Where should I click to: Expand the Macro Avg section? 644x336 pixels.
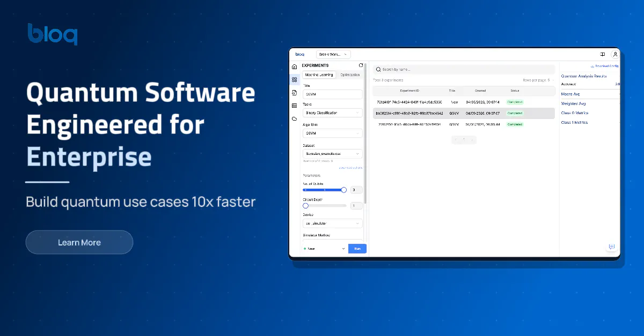coord(589,94)
